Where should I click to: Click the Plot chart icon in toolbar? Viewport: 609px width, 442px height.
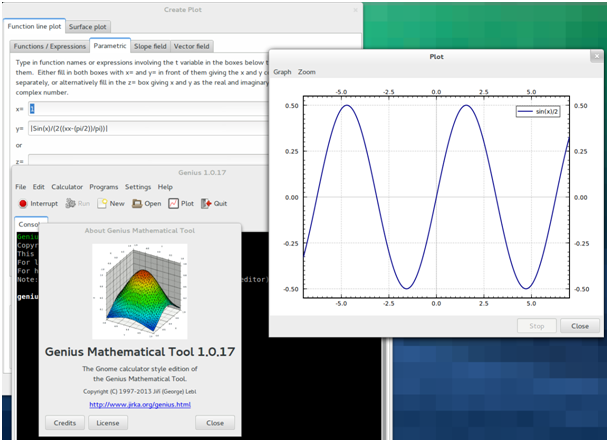[173, 203]
